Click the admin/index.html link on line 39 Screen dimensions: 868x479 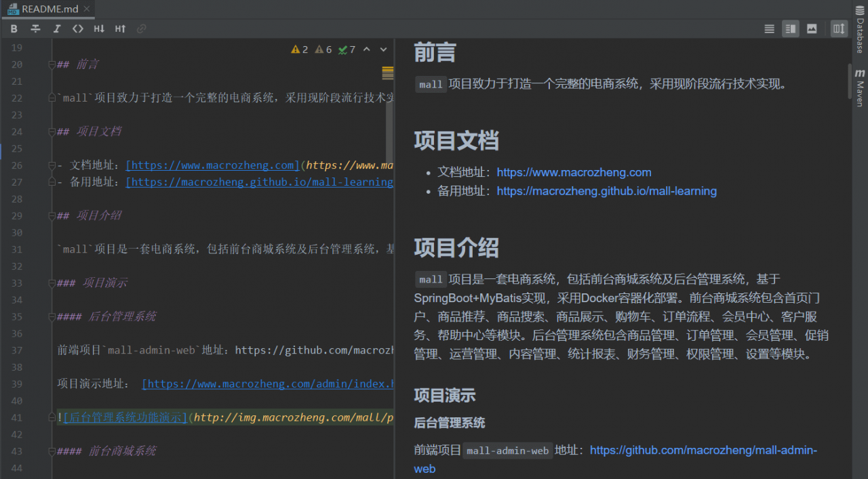[268, 384]
